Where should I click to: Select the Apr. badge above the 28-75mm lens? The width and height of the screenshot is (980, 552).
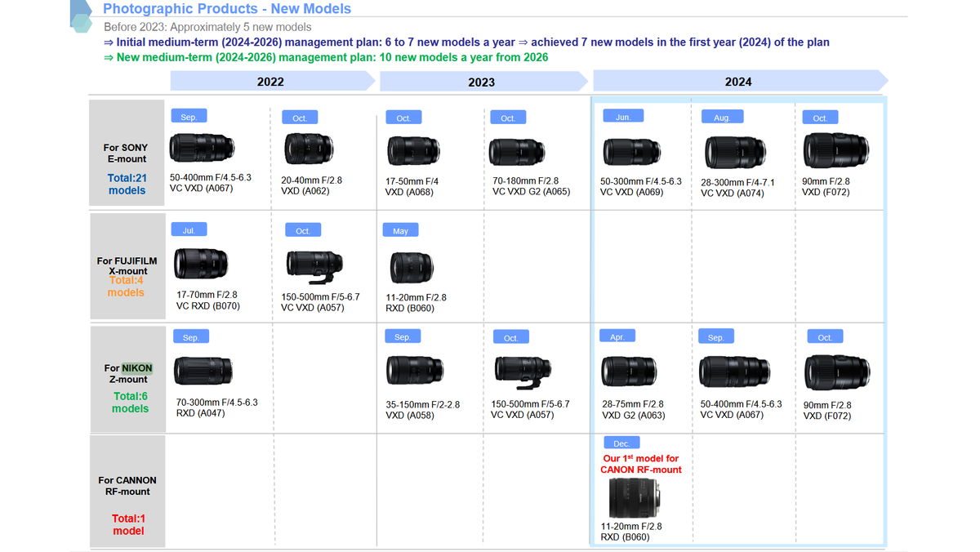click(x=617, y=336)
